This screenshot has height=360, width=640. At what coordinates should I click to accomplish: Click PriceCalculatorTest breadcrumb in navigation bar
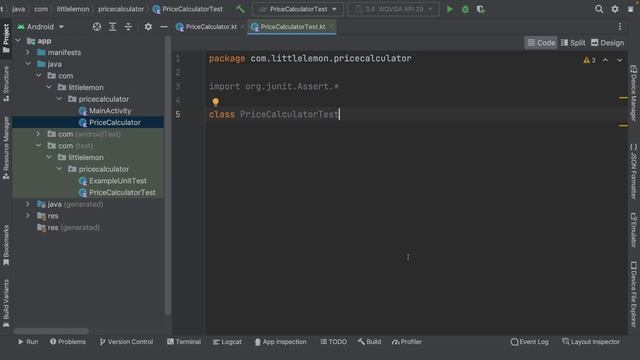188,9
